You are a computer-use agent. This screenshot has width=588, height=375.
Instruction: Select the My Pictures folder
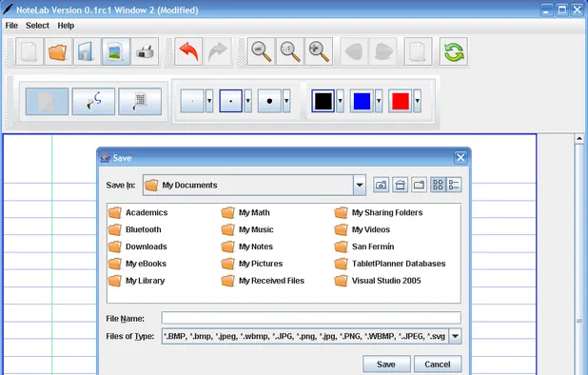[x=251, y=264]
